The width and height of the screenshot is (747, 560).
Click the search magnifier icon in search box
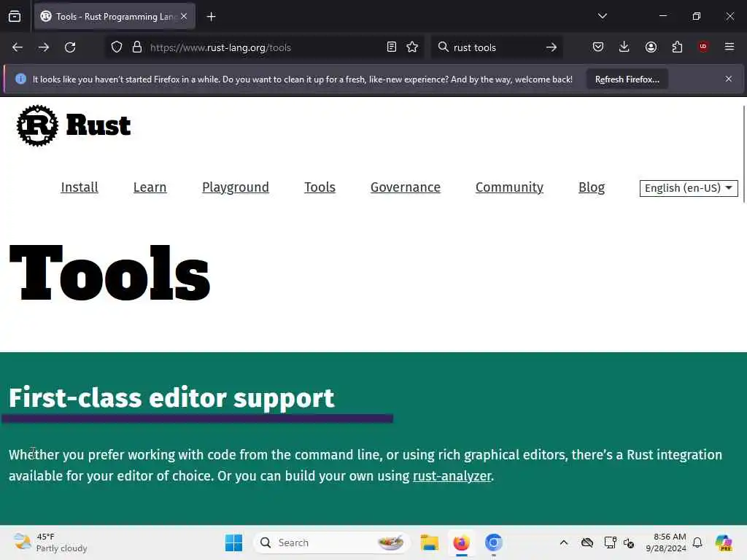coord(443,47)
